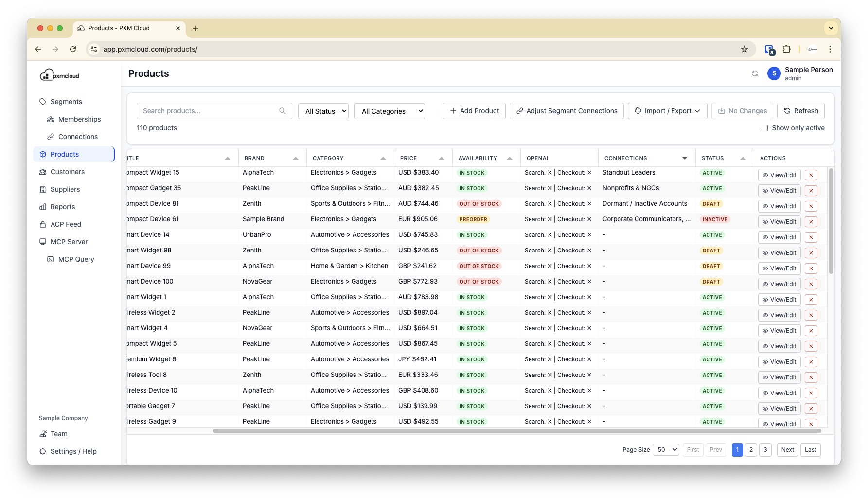The image size is (868, 501).
Task: Change the Page Size dropdown
Action: pos(666,450)
